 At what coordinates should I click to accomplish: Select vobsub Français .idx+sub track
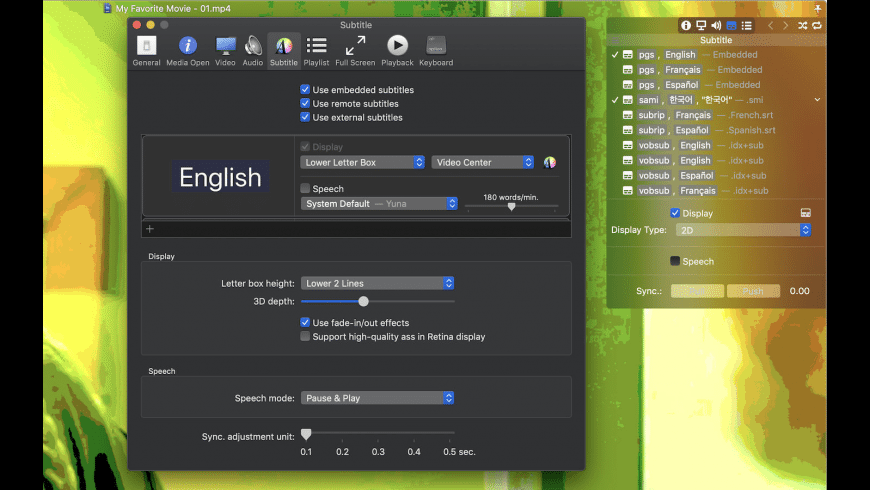point(716,190)
